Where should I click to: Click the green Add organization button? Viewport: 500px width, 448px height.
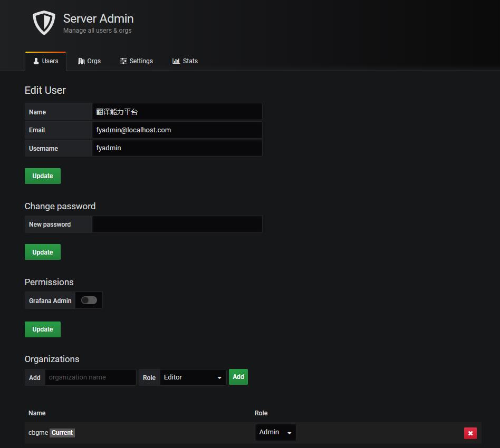point(238,377)
